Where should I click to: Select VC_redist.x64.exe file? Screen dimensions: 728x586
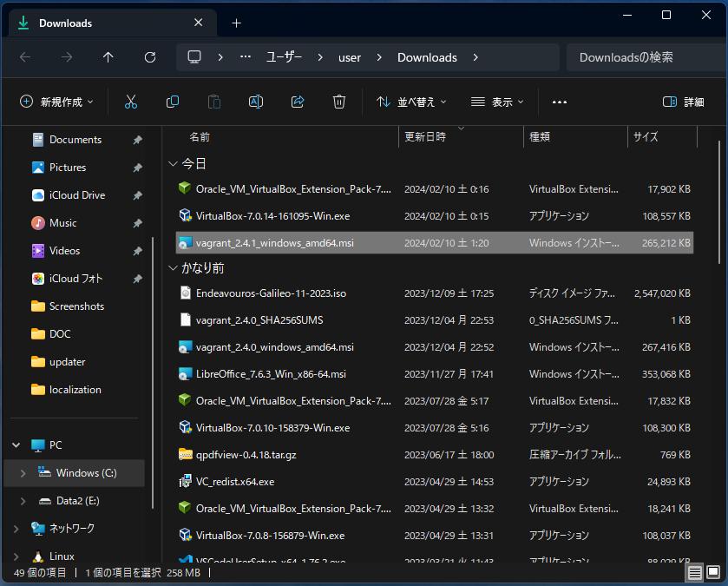[x=435, y=482]
